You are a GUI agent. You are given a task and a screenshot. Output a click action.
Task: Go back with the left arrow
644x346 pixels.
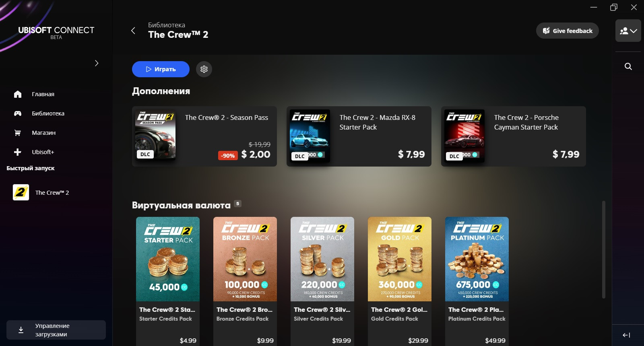(133, 31)
